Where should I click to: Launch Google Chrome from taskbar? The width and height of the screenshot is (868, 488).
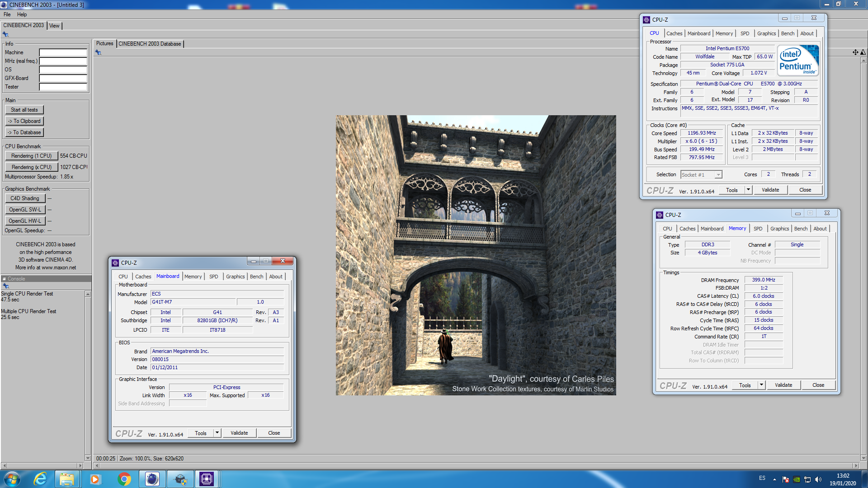(124, 479)
